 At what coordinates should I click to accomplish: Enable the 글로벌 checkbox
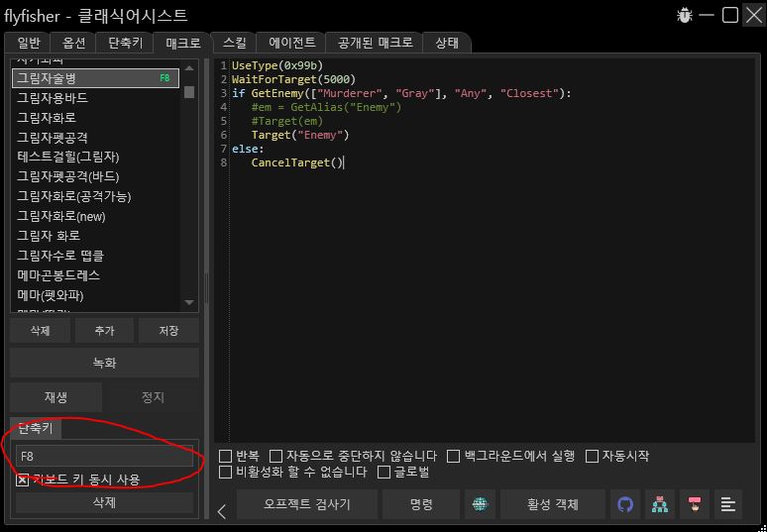point(383,472)
